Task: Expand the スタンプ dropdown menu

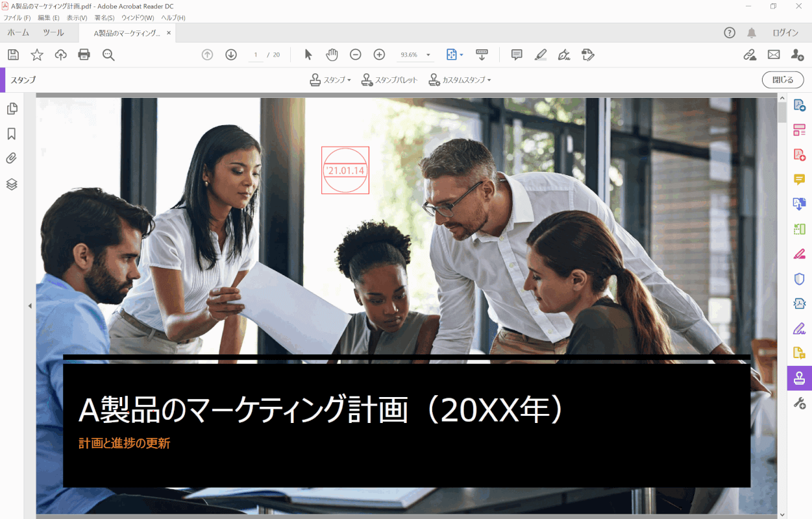Action: tap(330, 80)
